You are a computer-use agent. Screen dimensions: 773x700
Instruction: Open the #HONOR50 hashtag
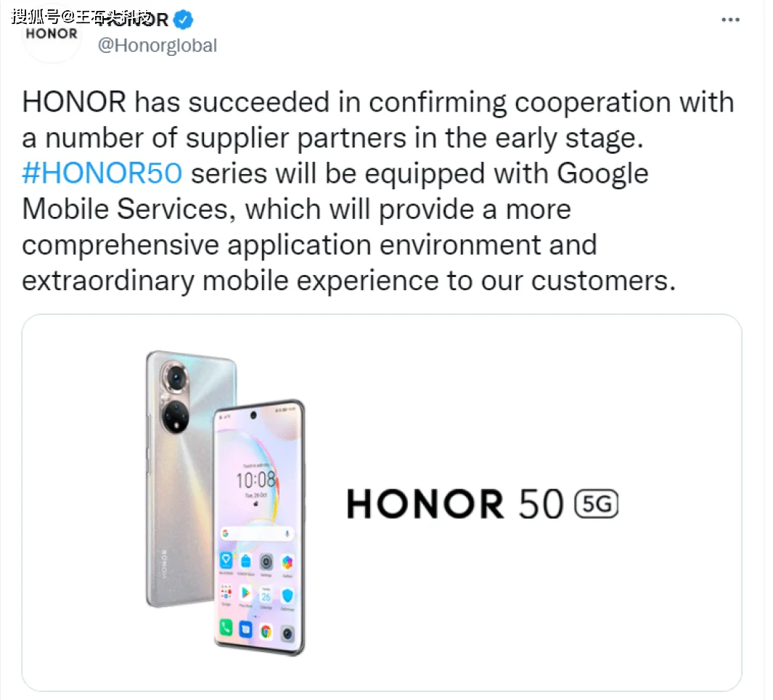pos(102,173)
